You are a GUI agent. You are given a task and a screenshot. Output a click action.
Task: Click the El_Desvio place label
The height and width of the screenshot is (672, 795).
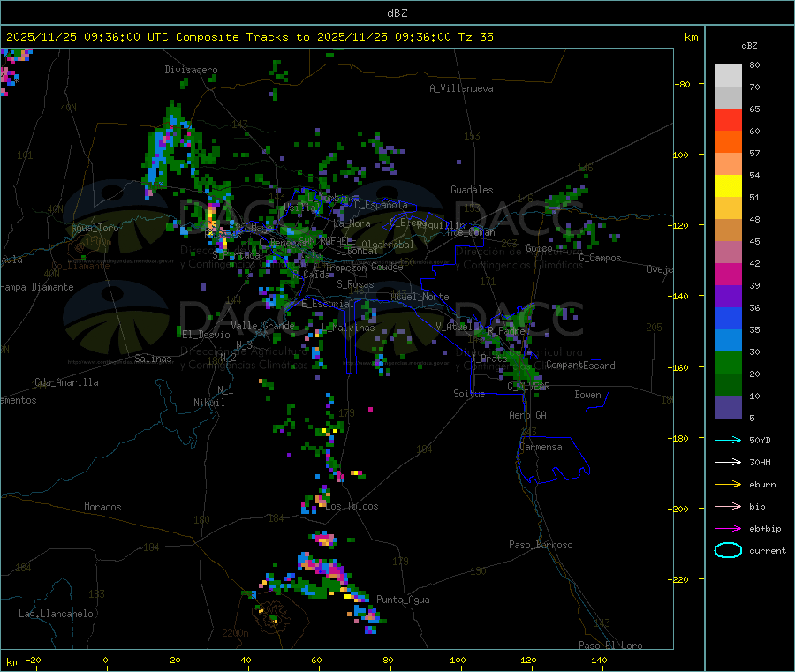click(x=206, y=335)
